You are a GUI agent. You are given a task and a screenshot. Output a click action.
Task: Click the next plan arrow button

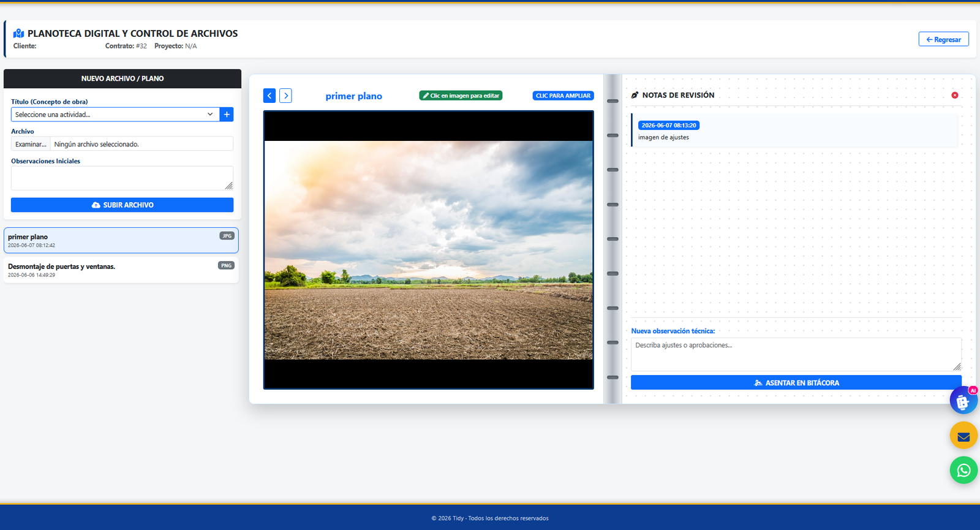285,96
